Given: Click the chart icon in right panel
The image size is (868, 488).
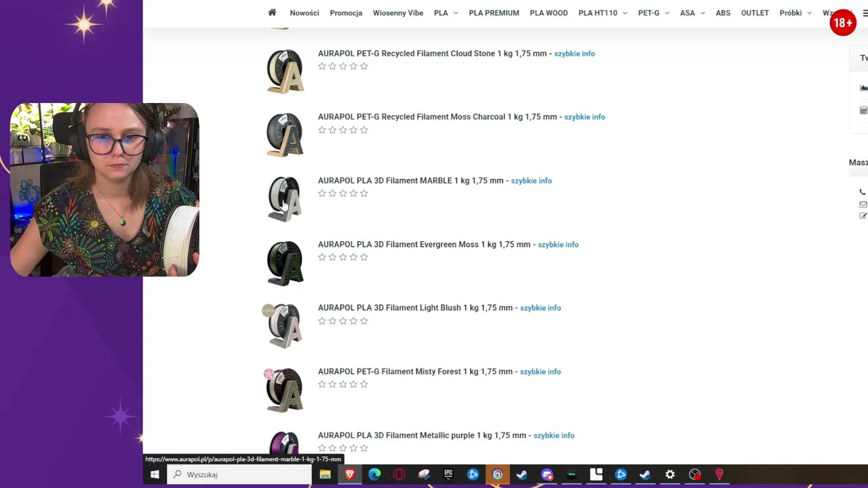Looking at the screenshot, I should click(863, 87).
